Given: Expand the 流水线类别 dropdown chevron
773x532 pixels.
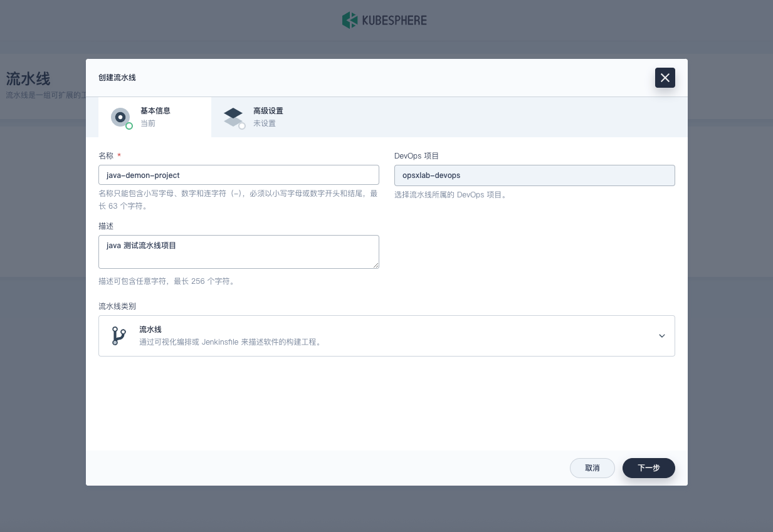Looking at the screenshot, I should coord(661,336).
